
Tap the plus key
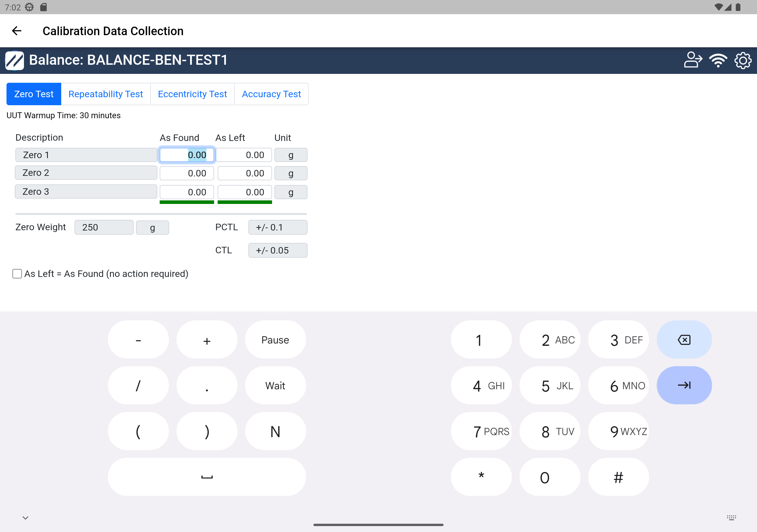tap(207, 340)
